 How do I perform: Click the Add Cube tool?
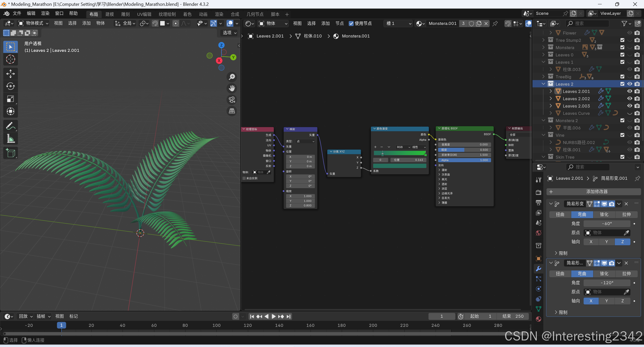[10, 153]
